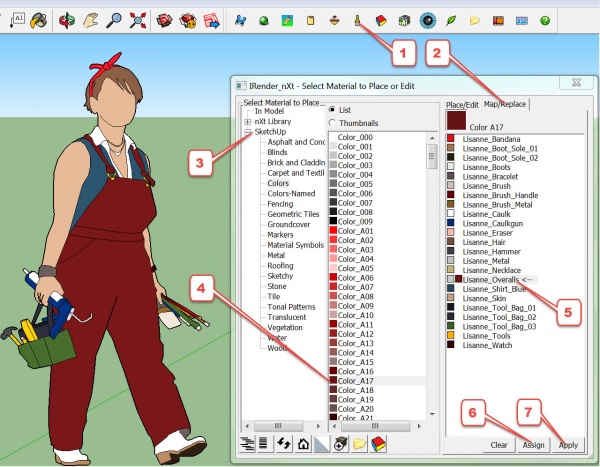This screenshot has width=600, height=467.
Task: Collapse the SketchUp tree node
Action: [247, 132]
